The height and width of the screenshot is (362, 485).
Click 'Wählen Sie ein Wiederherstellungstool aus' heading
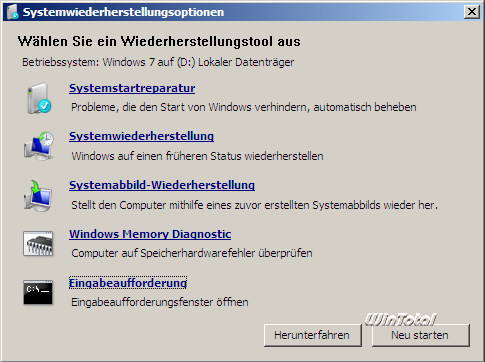[x=159, y=41]
